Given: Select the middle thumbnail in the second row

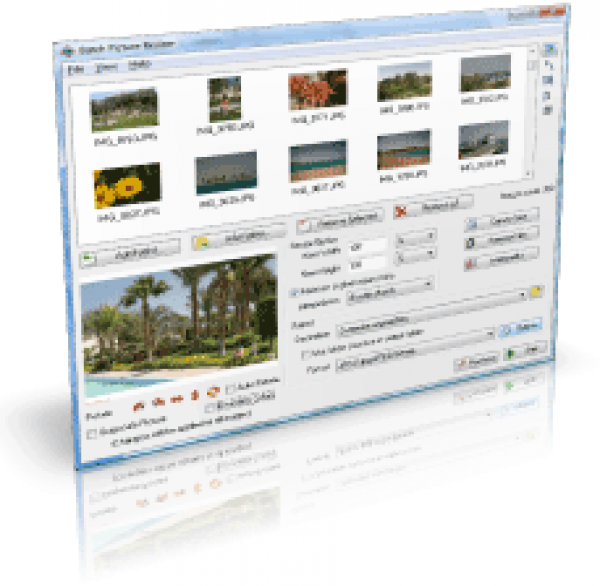Looking at the screenshot, I should (318, 160).
